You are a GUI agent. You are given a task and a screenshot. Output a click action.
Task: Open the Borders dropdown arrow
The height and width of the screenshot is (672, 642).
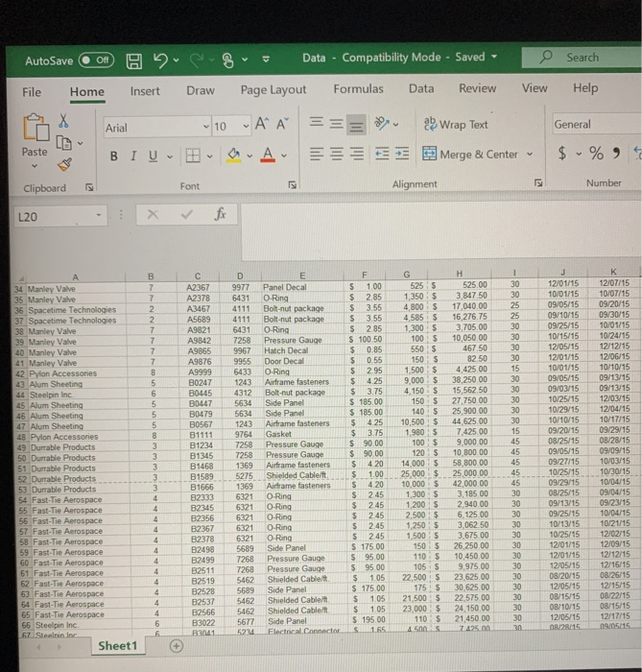click(x=210, y=156)
